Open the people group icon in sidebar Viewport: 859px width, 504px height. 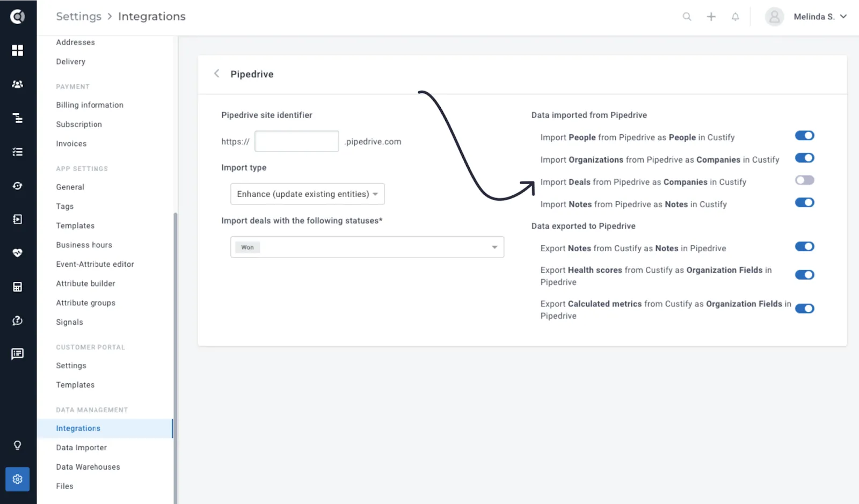coord(18,84)
